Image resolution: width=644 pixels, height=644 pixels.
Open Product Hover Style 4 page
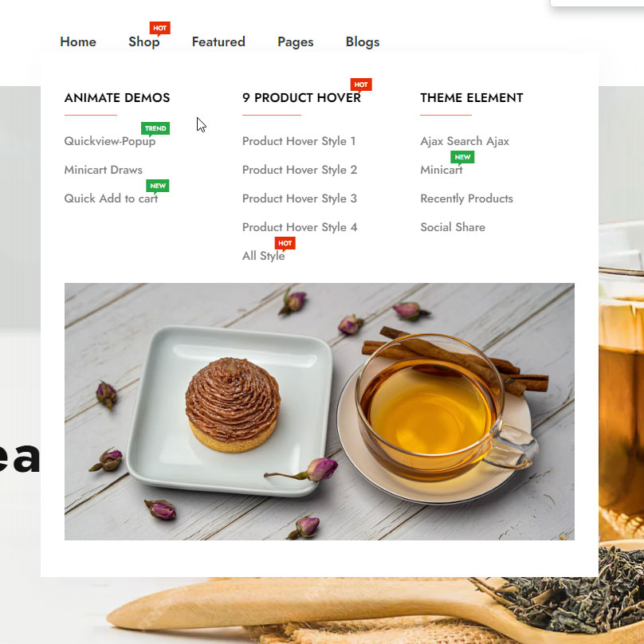pos(300,227)
